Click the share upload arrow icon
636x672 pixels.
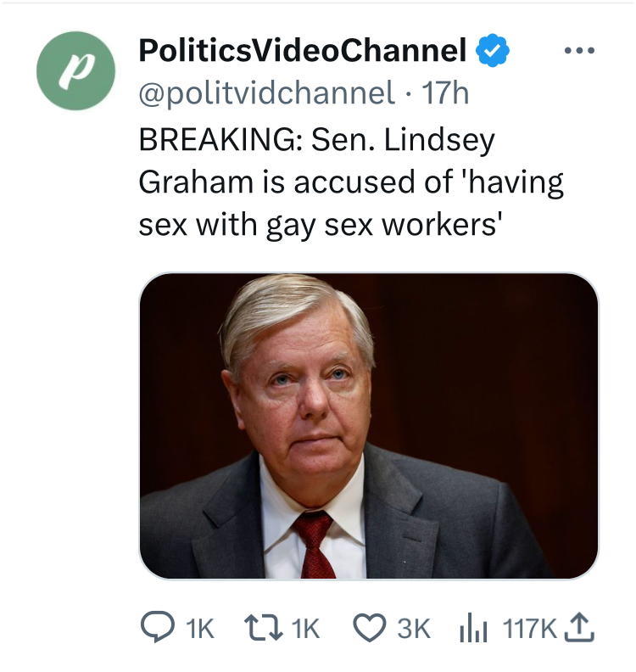579,628
